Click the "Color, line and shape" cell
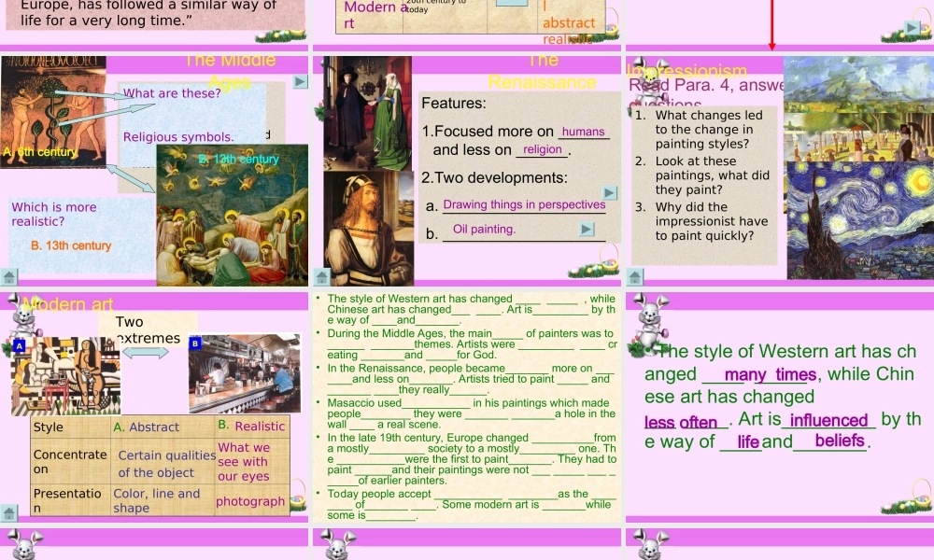 point(163,500)
